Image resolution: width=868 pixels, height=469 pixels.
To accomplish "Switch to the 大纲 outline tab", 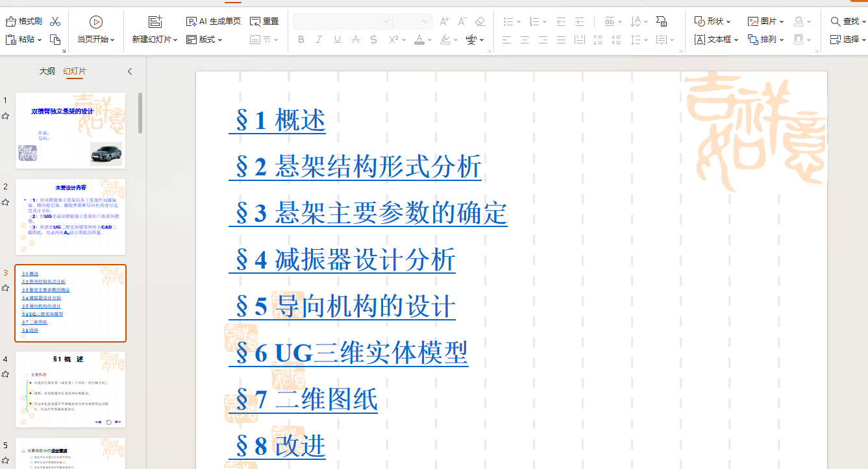I will pos(47,71).
